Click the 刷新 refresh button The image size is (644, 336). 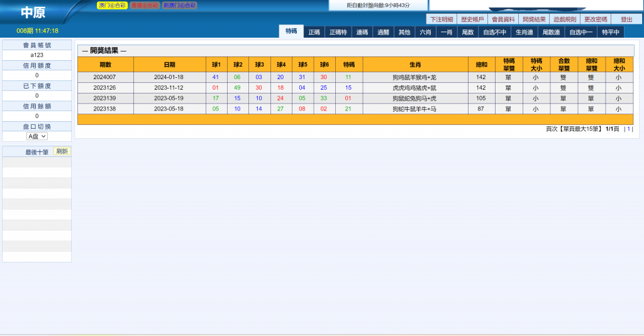point(62,151)
